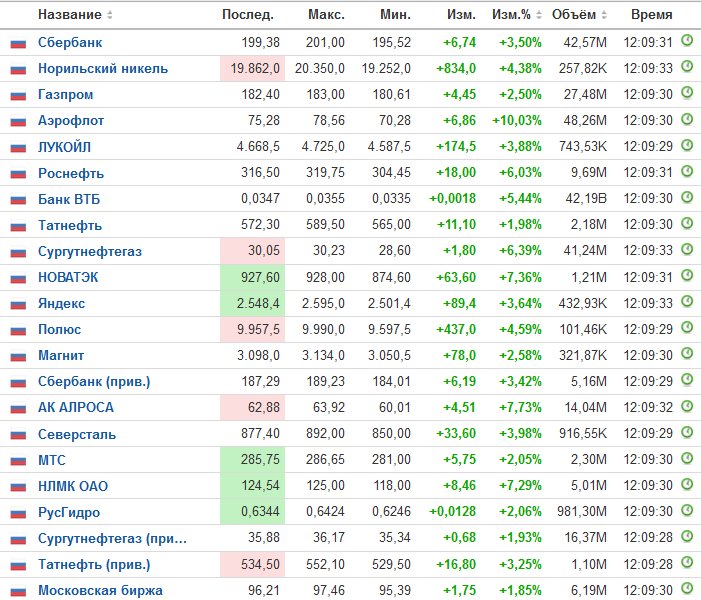701x600 pixels.
Task: Click the Russian flag icon beside Сбербанк
Action: (x=18, y=43)
